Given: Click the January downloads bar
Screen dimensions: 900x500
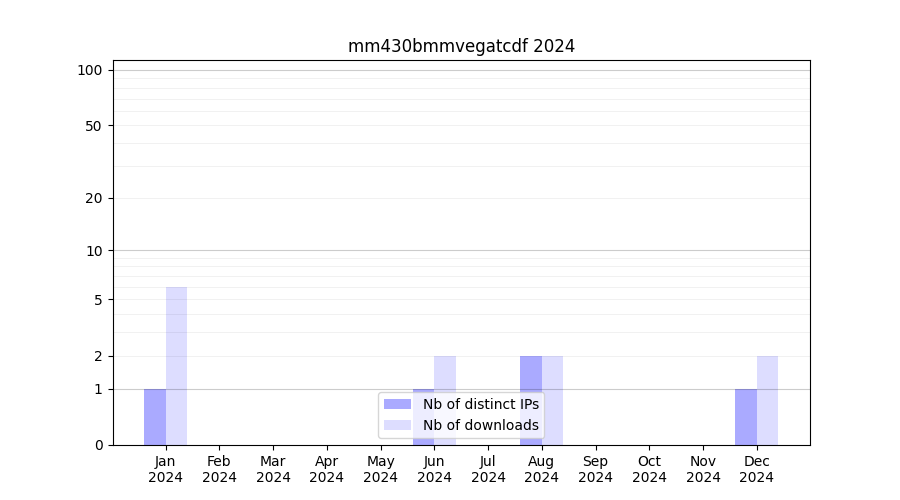Looking at the screenshot, I should [x=177, y=366].
